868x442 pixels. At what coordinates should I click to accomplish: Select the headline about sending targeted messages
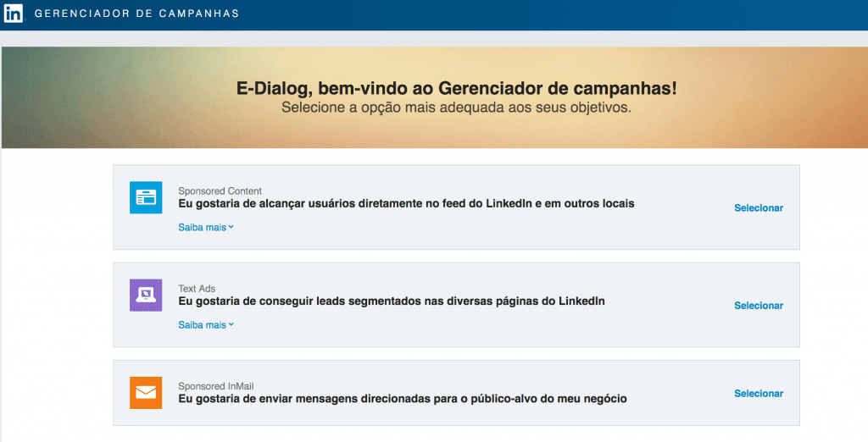[x=402, y=399]
